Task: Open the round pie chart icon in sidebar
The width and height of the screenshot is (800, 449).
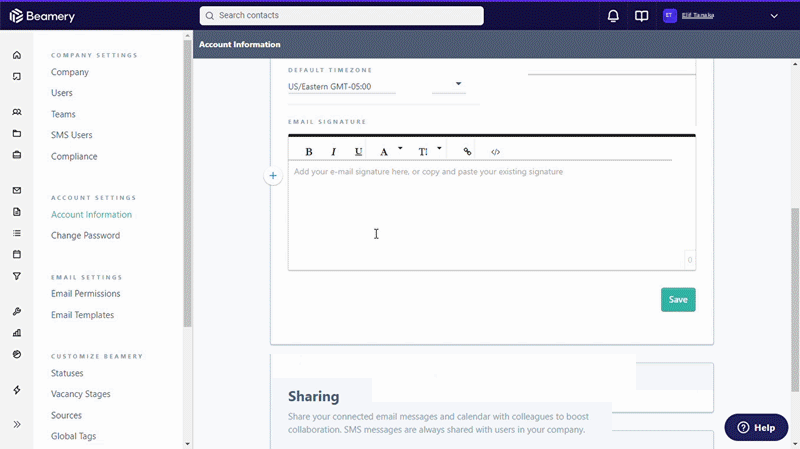Action: pos(17,354)
